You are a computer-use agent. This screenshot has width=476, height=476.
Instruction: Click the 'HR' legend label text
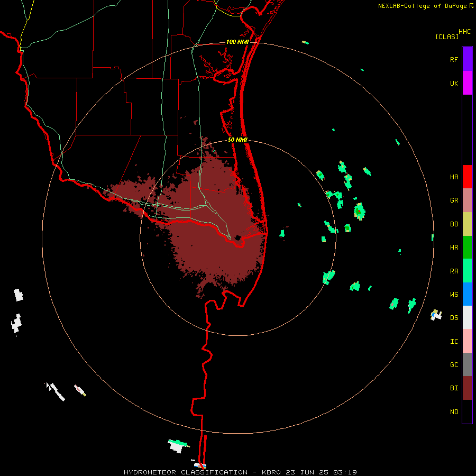coord(454,248)
